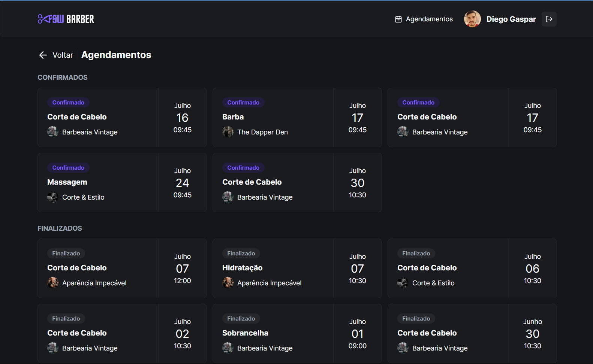Viewport: 593px width, 364px height.
Task: Select the Massagem booking on Julho 24
Action: [x=122, y=183]
